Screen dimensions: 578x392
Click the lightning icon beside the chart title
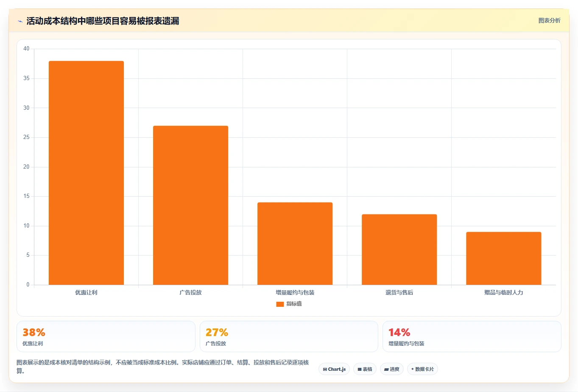[20, 21]
